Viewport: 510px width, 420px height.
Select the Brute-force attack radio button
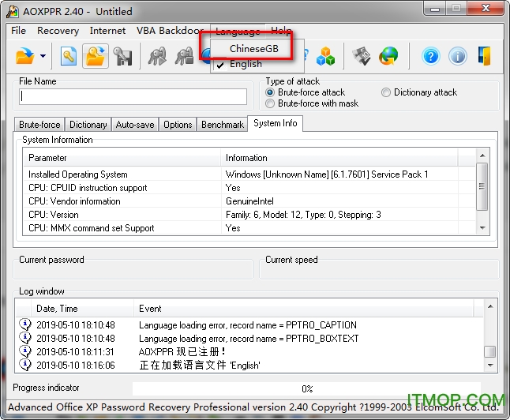[x=271, y=92]
